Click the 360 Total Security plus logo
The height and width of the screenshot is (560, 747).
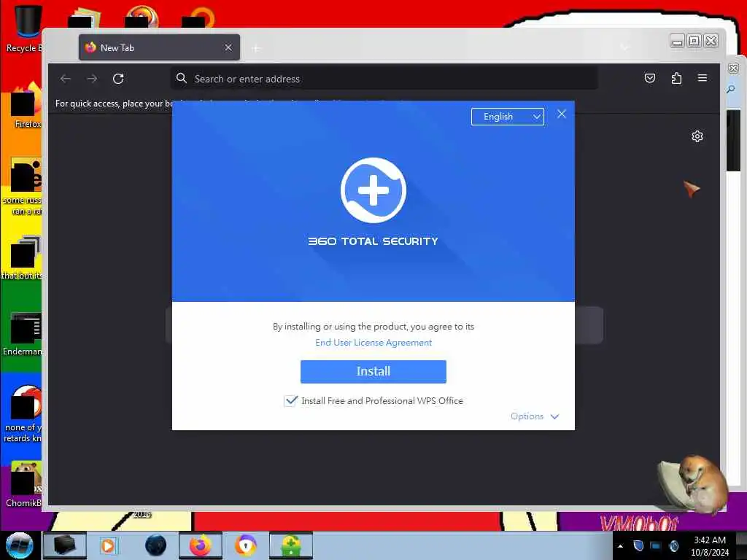tap(373, 190)
